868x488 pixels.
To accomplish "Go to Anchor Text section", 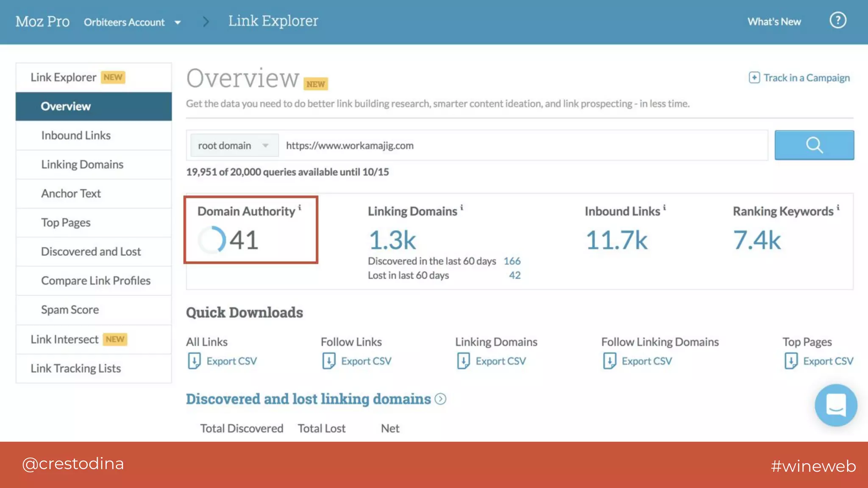I will click(71, 194).
